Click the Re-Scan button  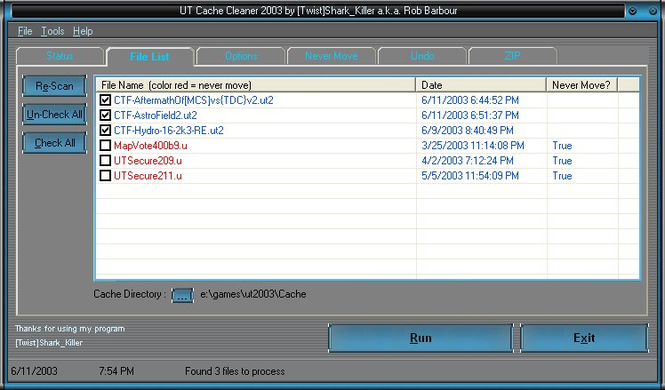coord(54,86)
